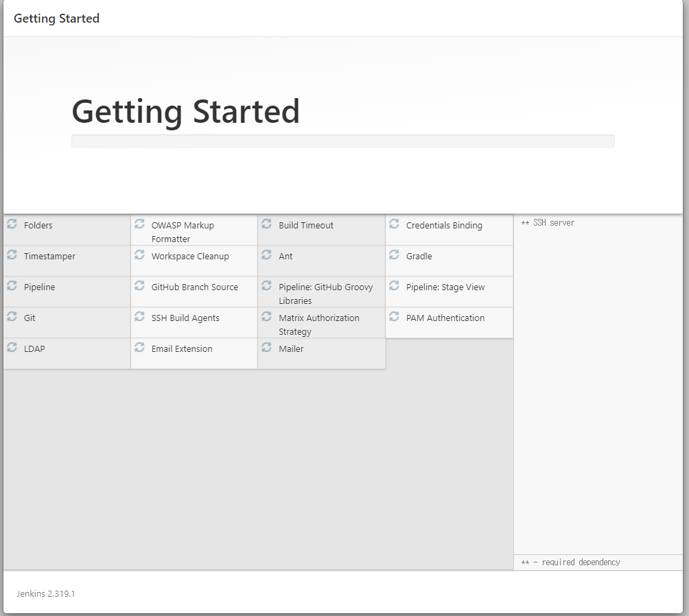
Task: Select the Folders plugin label
Action: (38, 226)
